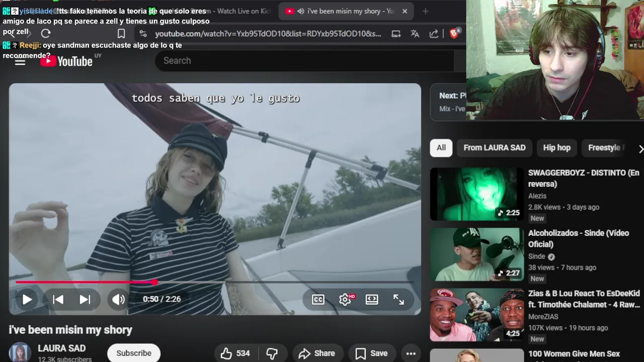This screenshot has height=362, width=644.
Task: Install or cast icon in address bar
Action: [396, 34]
